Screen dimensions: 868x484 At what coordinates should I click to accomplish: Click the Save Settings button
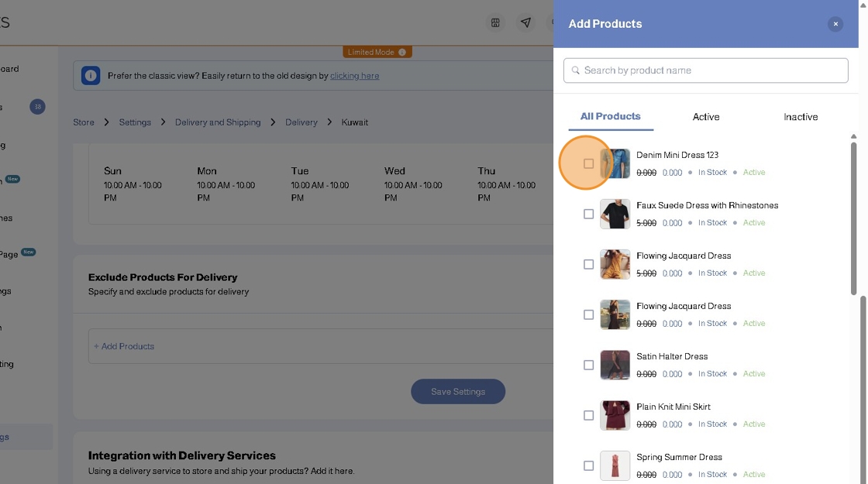pos(457,391)
